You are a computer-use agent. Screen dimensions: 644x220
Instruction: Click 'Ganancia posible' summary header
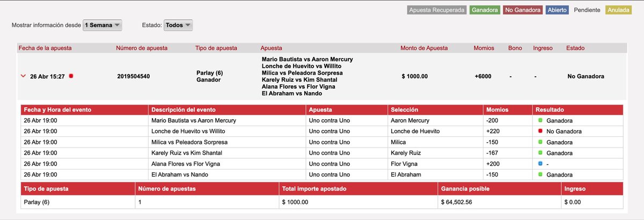point(465,189)
